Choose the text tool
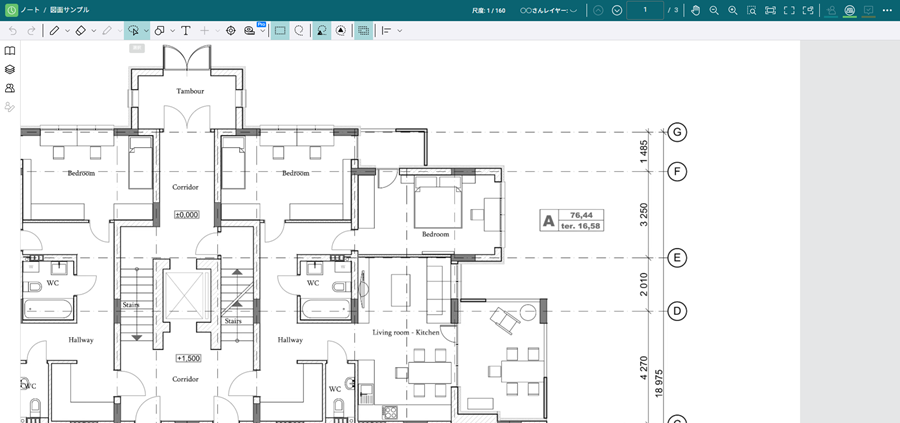 click(186, 31)
